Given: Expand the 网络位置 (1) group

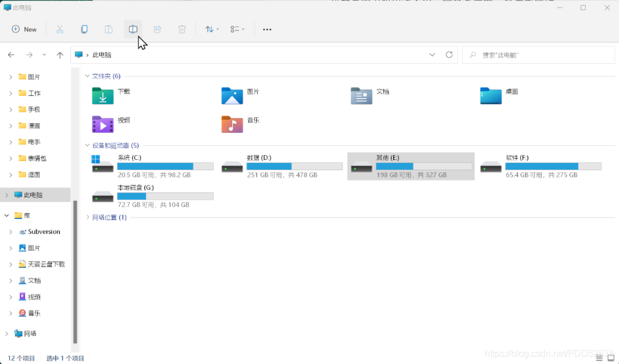Looking at the screenshot, I should click(87, 217).
